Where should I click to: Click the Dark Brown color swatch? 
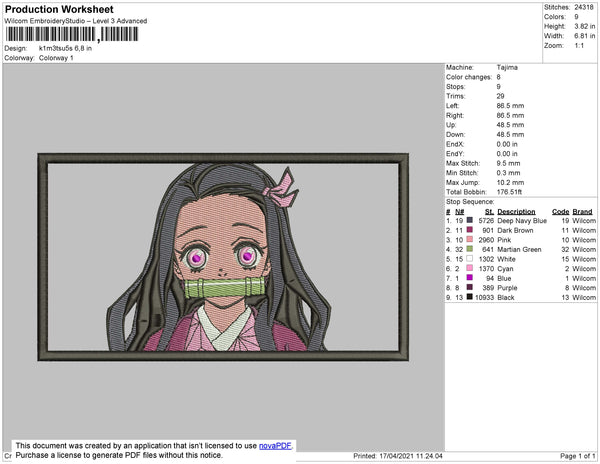[470, 230]
